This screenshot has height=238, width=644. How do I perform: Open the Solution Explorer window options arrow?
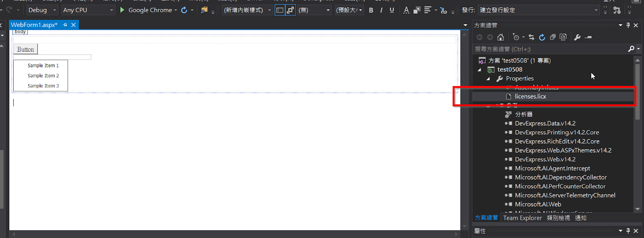(620, 25)
